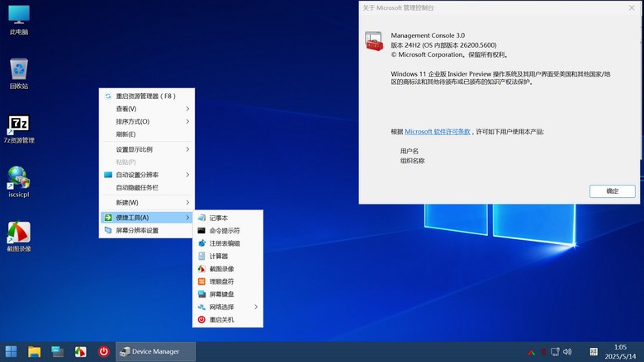Click the 截图录像 icon in submenu
The width and height of the screenshot is (644, 362).
[201, 269]
